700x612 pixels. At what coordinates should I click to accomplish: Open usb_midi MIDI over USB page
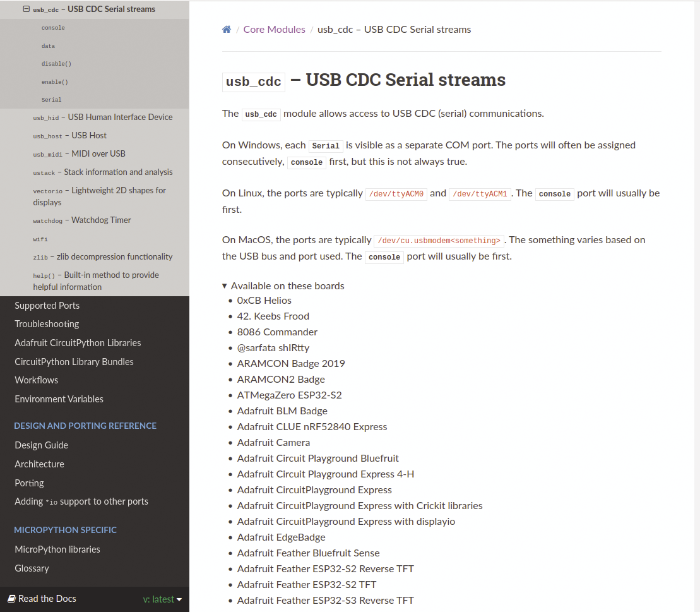point(79,153)
